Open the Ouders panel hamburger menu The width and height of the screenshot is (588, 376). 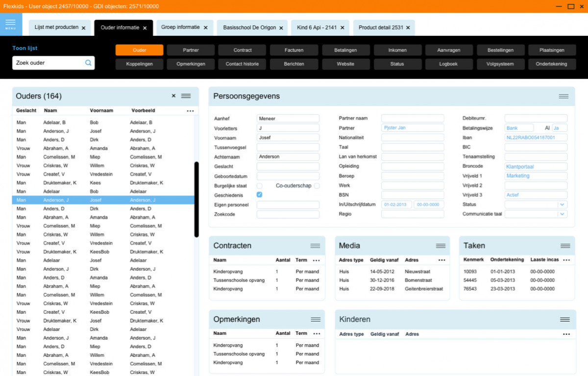(x=186, y=96)
